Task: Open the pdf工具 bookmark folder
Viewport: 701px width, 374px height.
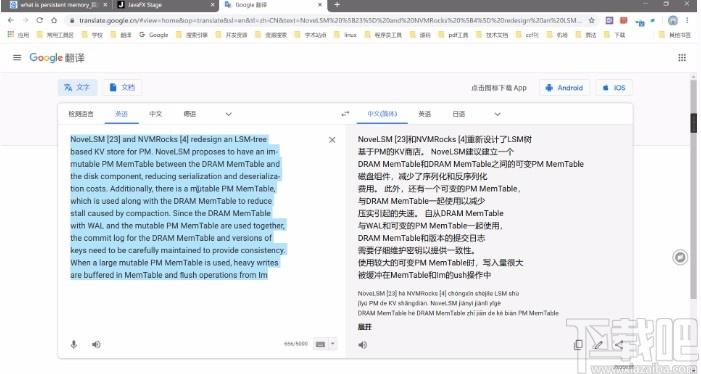Action: tap(454, 34)
